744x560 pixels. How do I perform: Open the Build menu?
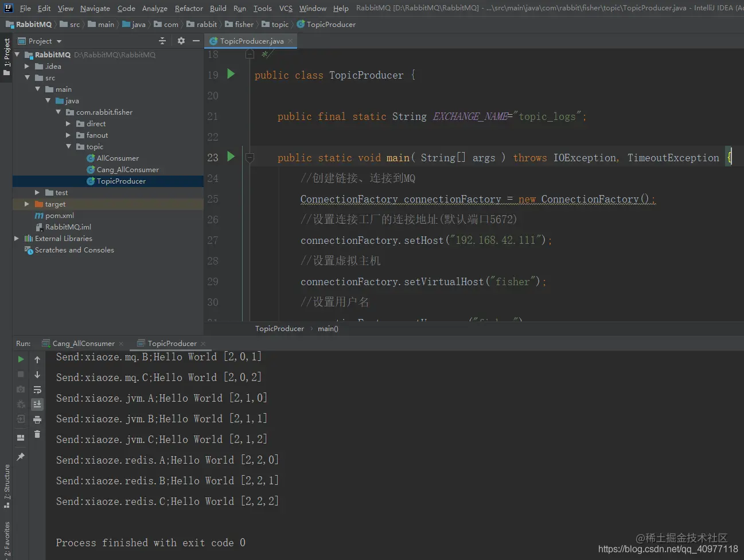pos(218,8)
